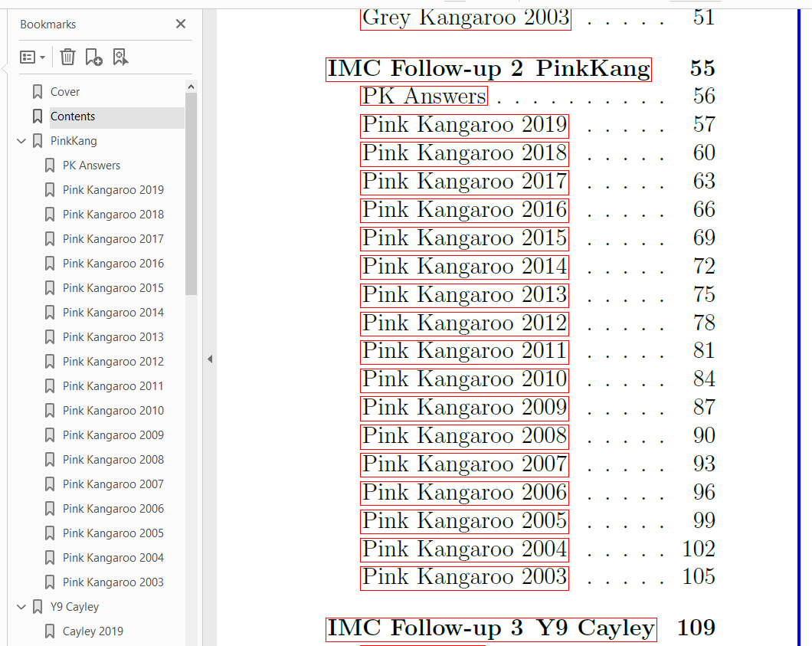This screenshot has height=646, width=812.
Task: Click the find current bookmark icon
Action: pyautogui.click(x=120, y=57)
